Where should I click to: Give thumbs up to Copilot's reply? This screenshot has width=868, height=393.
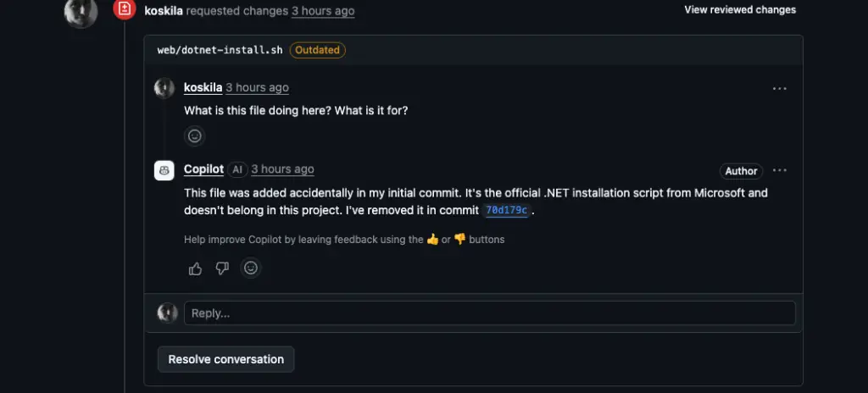point(196,268)
